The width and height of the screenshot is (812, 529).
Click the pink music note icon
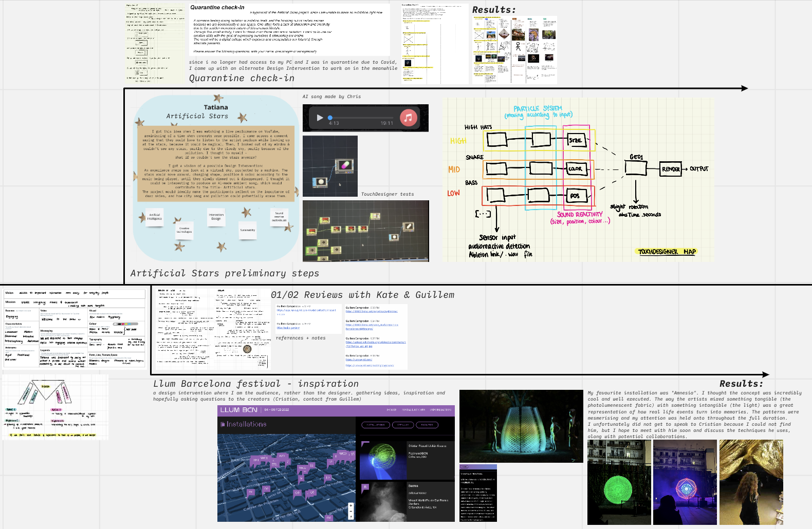pos(408,118)
